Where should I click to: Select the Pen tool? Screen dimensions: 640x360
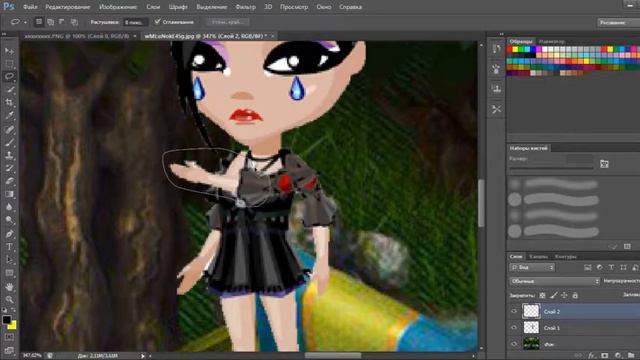(x=9, y=234)
